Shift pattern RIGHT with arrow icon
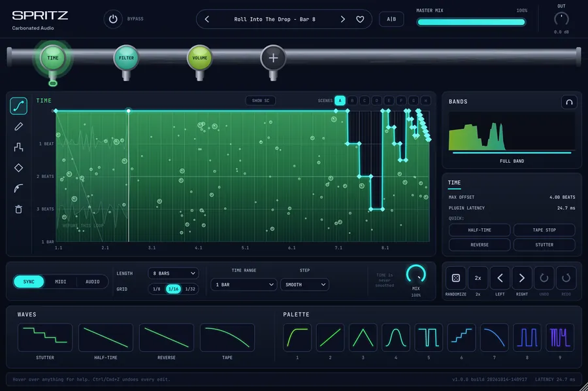This screenshot has height=391, width=588. coord(521,278)
